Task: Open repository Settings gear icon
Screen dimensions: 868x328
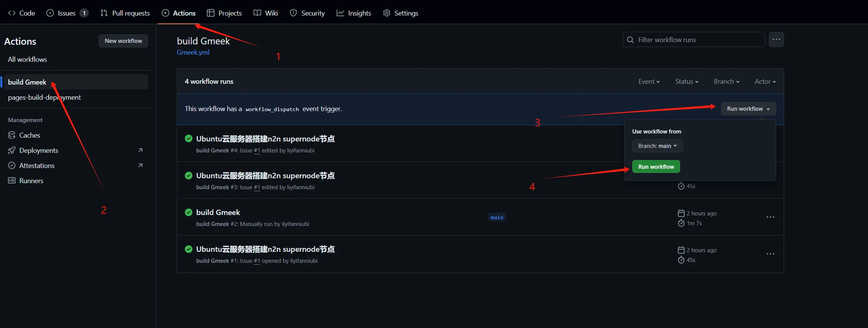Action: point(387,13)
